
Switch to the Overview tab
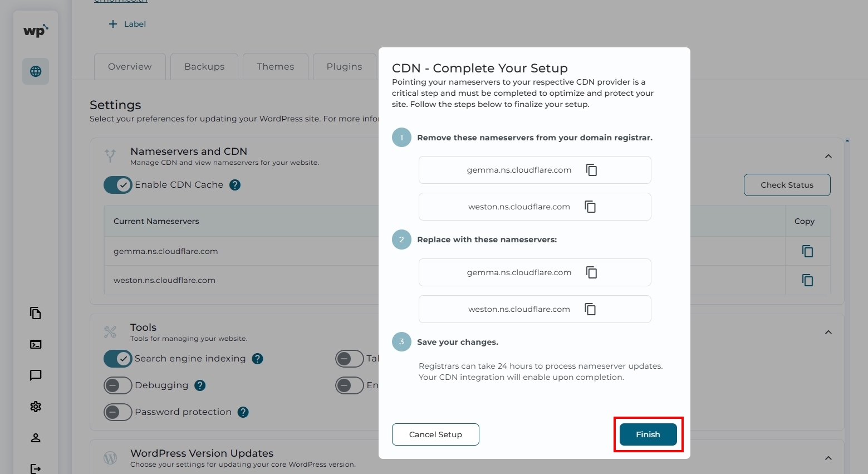pos(130,66)
